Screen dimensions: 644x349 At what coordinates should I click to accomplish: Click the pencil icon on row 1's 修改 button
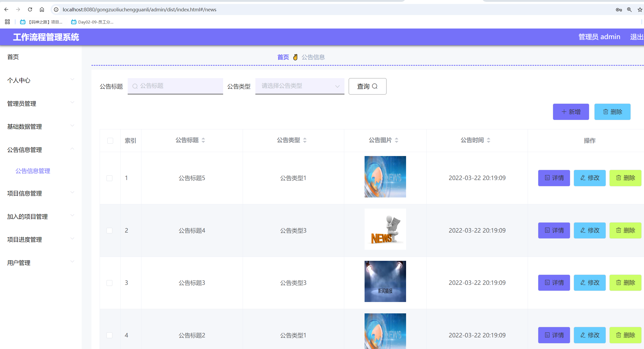pyautogui.click(x=582, y=178)
